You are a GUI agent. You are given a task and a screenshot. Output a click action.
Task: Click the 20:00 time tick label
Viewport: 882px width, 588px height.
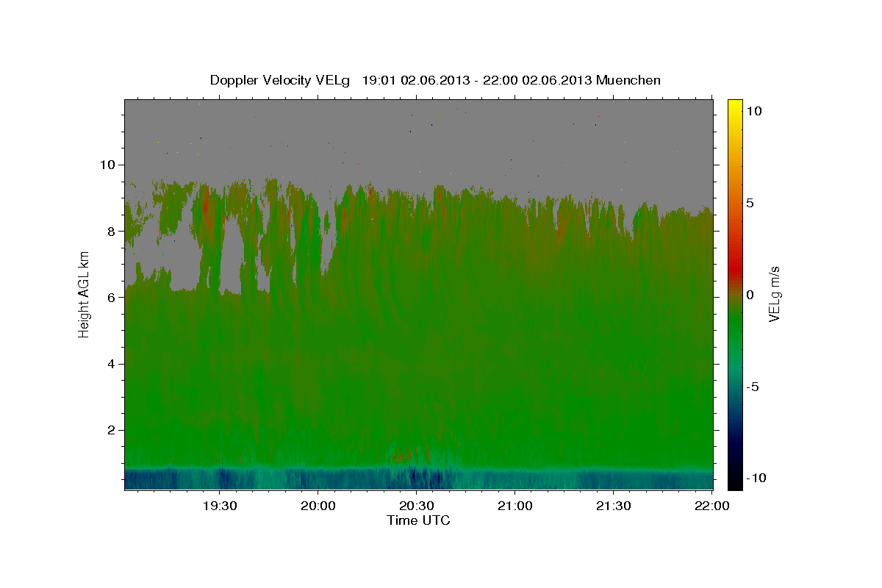tap(318, 506)
